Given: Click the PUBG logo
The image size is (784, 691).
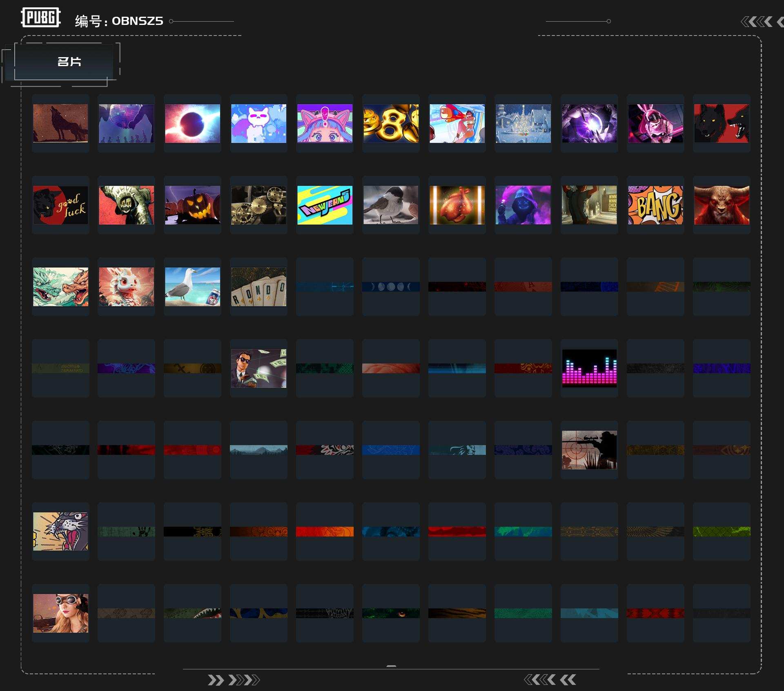Looking at the screenshot, I should pyautogui.click(x=41, y=18).
